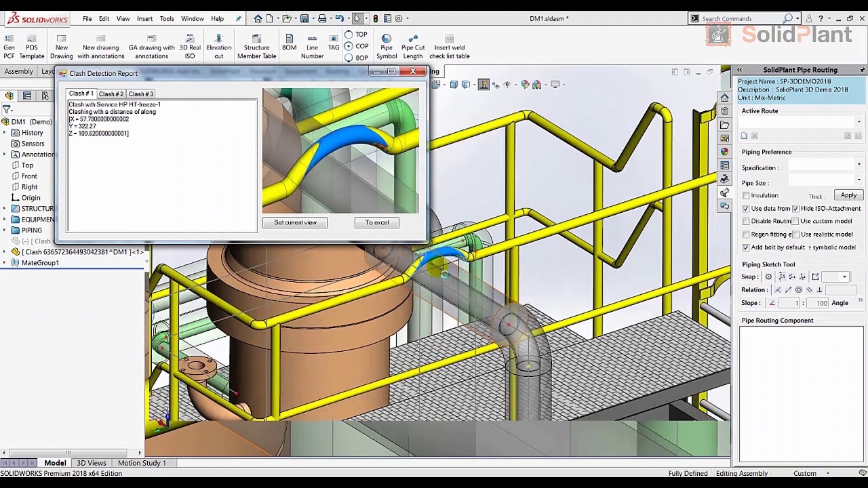The height and width of the screenshot is (488, 868).
Task: Expand the PIPING folder node
Action: 4,230
